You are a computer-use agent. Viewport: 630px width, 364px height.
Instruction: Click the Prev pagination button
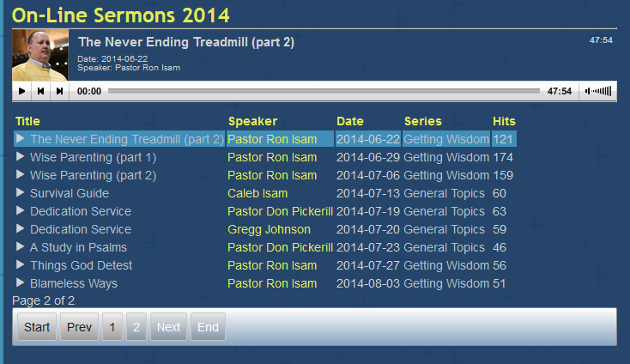(79, 326)
